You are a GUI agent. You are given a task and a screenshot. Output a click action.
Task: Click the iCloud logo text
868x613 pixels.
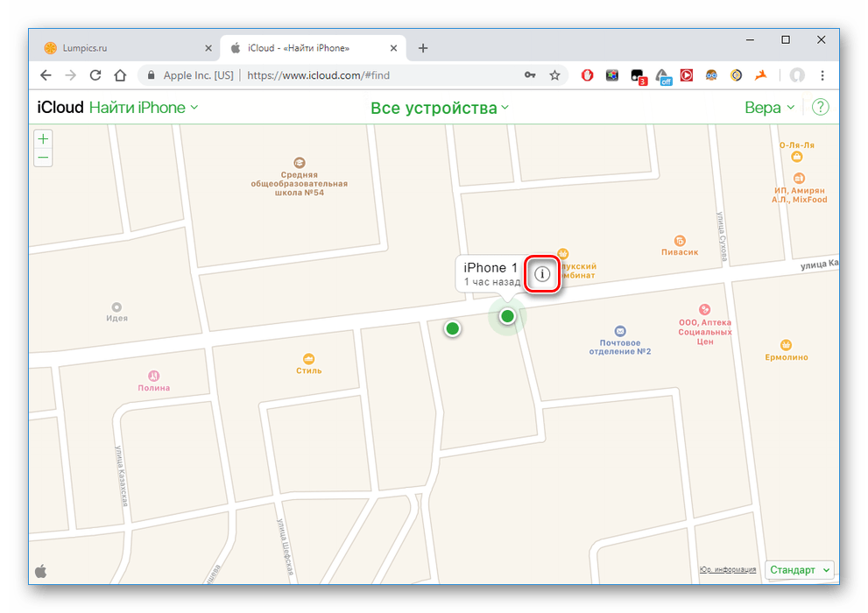[x=60, y=108]
